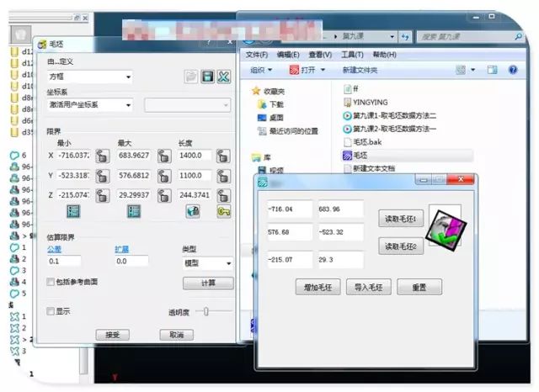Click the greyed load-from-file icon in 毛坯 dialog
The width and height of the screenshot is (539, 392).
tap(191, 77)
